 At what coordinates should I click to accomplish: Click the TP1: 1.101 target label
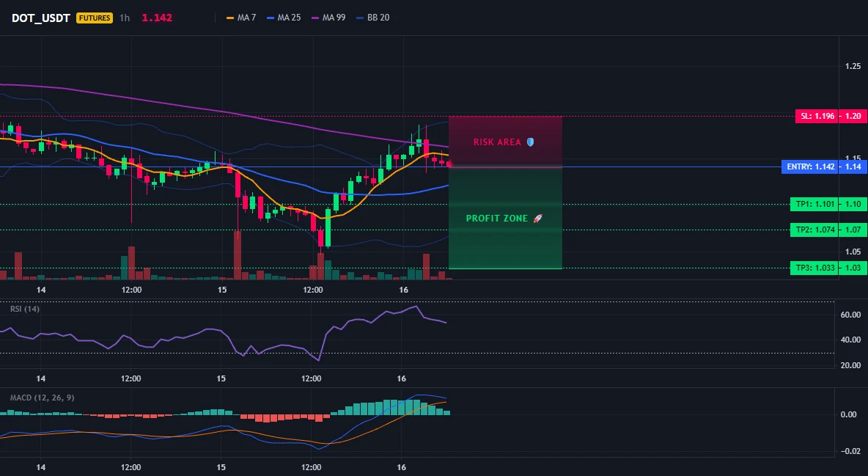(814, 205)
